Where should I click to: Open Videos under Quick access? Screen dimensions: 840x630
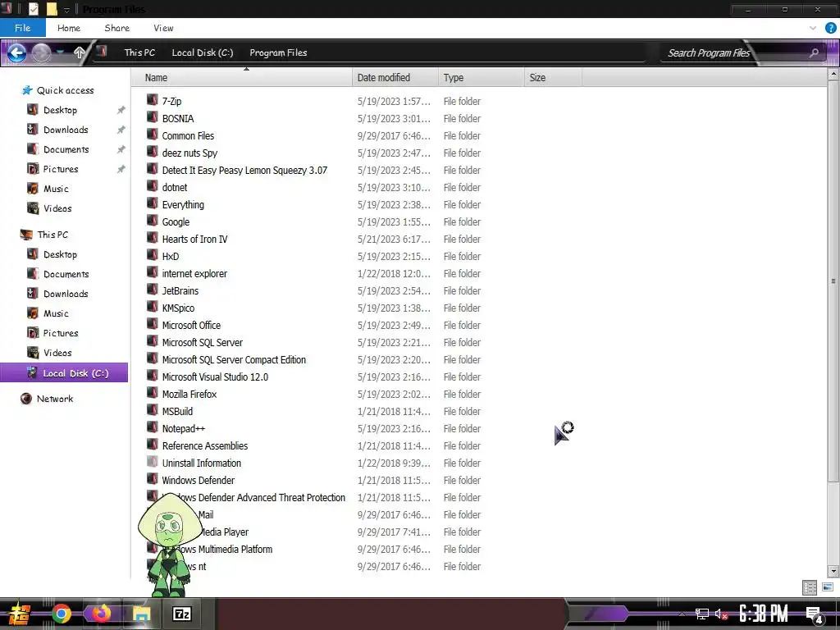57,208
